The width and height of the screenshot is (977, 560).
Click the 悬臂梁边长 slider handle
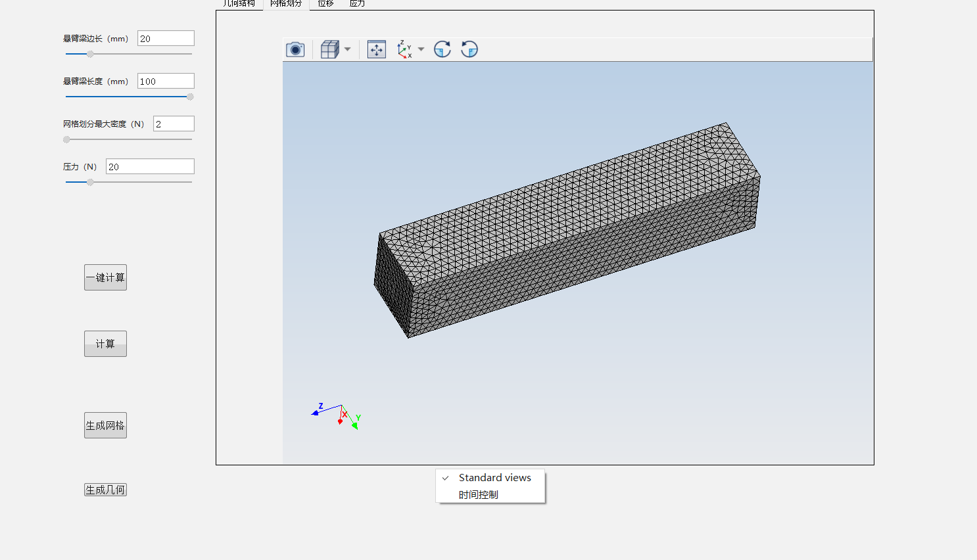pyautogui.click(x=90, y=54)
